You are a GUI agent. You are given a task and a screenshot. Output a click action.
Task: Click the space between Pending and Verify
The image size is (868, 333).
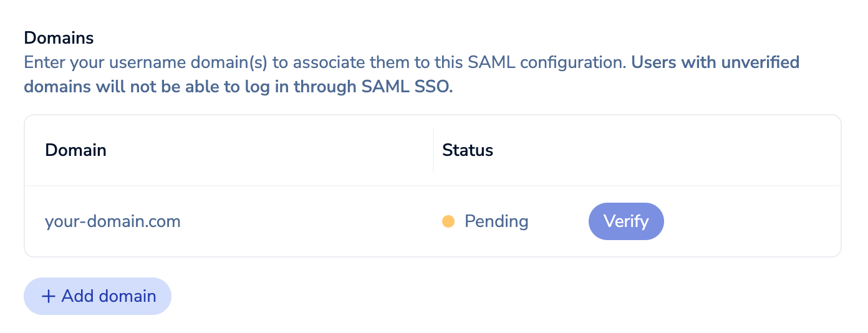click(558, 221)
